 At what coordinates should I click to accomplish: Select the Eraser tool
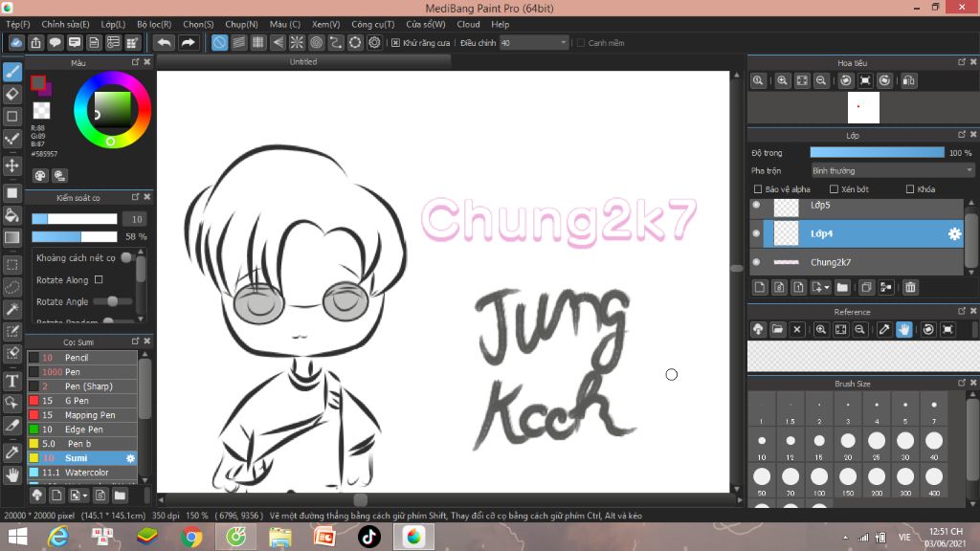point(12,95)
